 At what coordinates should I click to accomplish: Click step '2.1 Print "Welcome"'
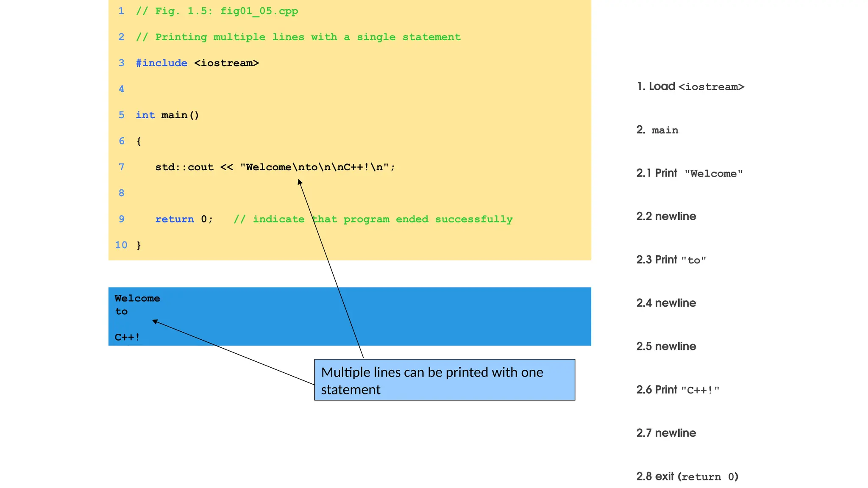[x=690, y=173]
